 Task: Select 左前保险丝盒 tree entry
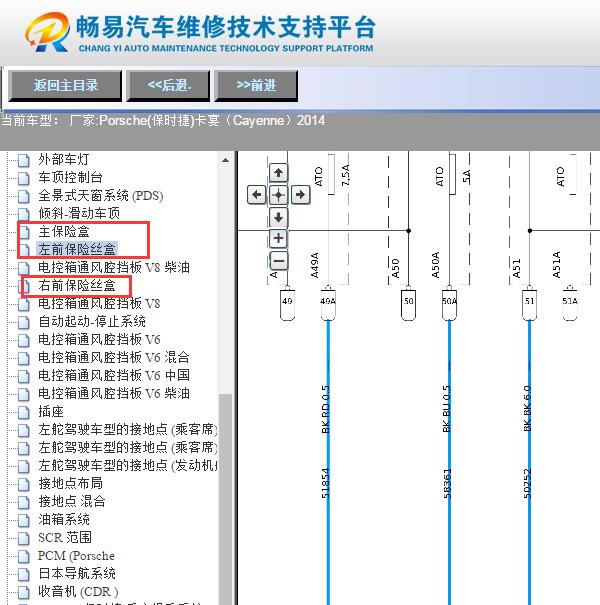[x=77, y=249]
